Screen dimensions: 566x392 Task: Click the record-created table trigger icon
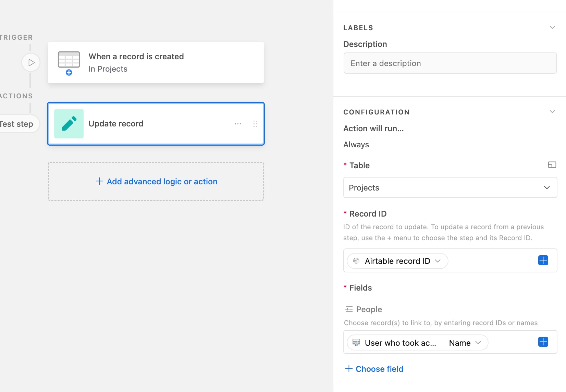click(x=69, y=62)
